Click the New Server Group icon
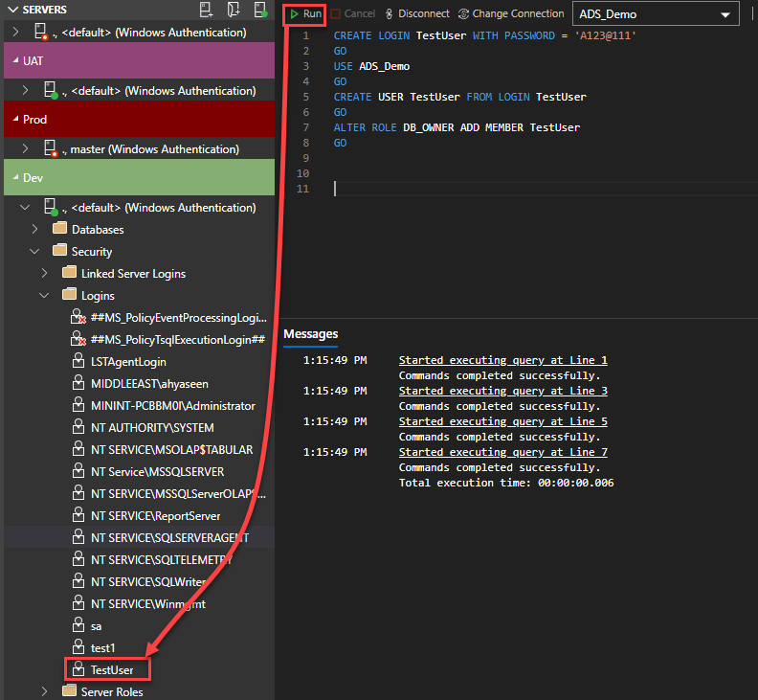Viewport: 758px width, 700px height. [234, 10]
